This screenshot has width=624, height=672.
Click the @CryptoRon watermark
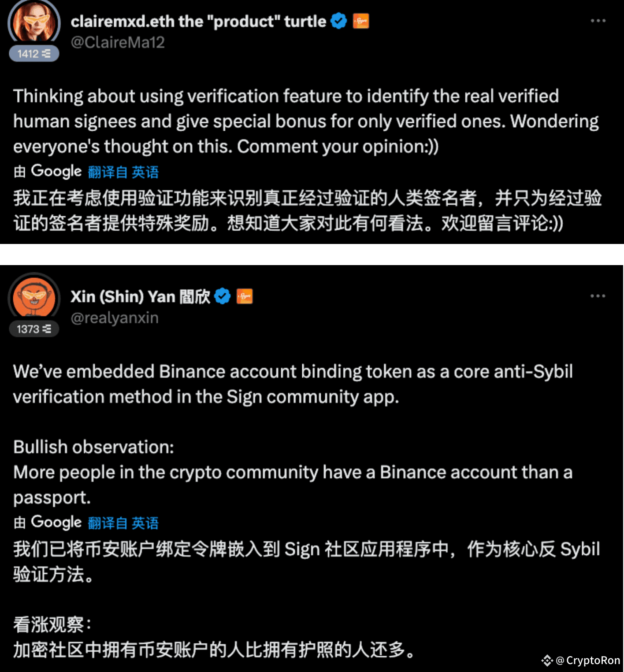[588, 660]
